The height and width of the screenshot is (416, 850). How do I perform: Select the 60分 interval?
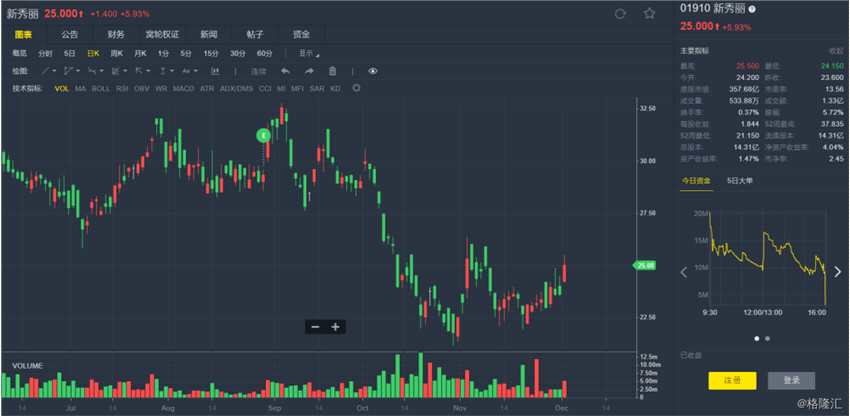pos(264,53)
